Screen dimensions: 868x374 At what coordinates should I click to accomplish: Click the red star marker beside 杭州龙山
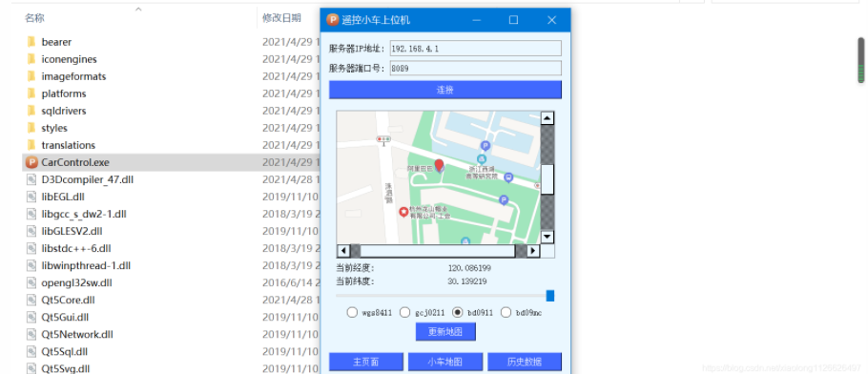point(403,212)
